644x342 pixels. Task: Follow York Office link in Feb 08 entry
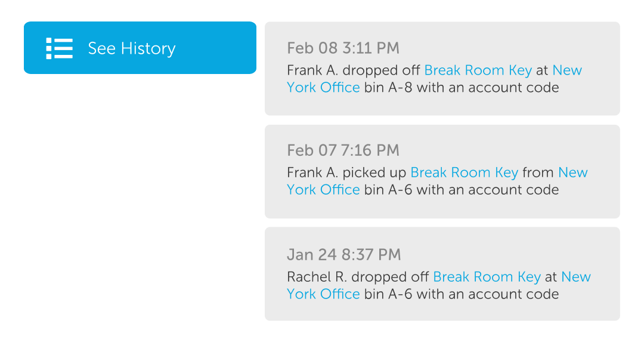click(323, 88)
